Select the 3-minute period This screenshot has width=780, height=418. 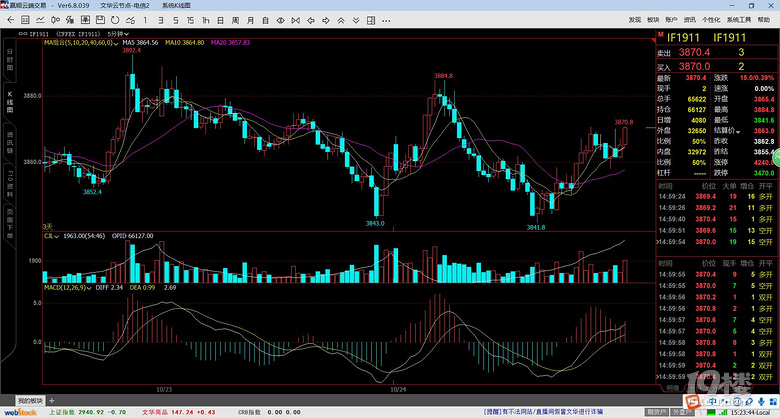[x=160, y=20]
